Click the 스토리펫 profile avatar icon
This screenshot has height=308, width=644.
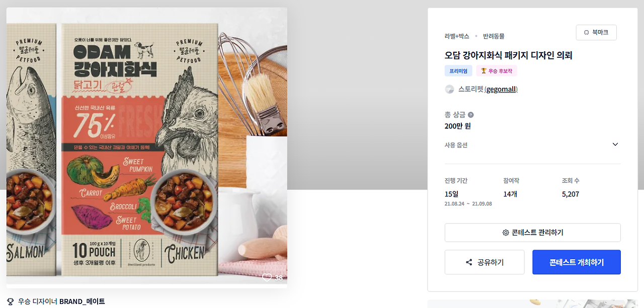tap(449, 89)
